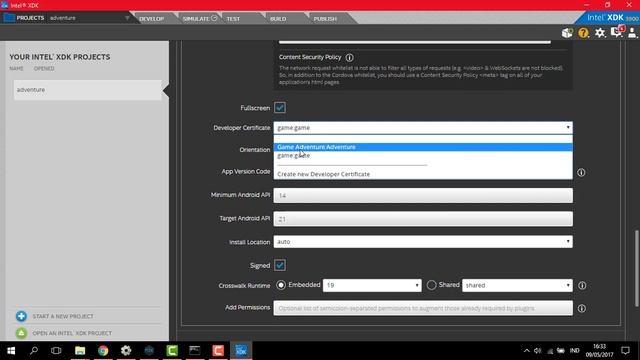Click START A NEW PROJECT link

63,316
